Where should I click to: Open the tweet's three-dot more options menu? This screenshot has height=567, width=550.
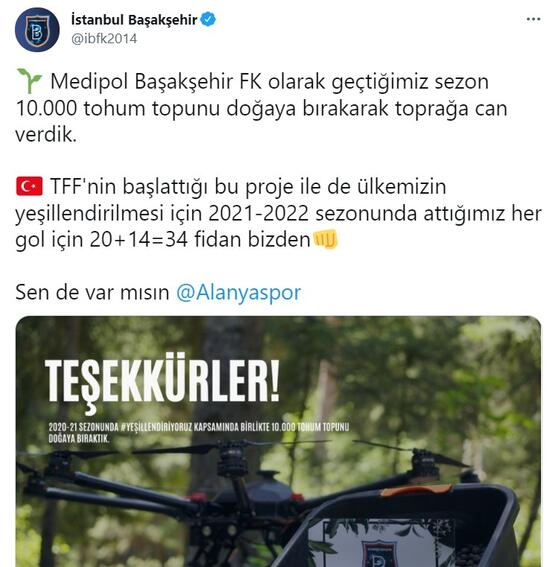[533, 19]
